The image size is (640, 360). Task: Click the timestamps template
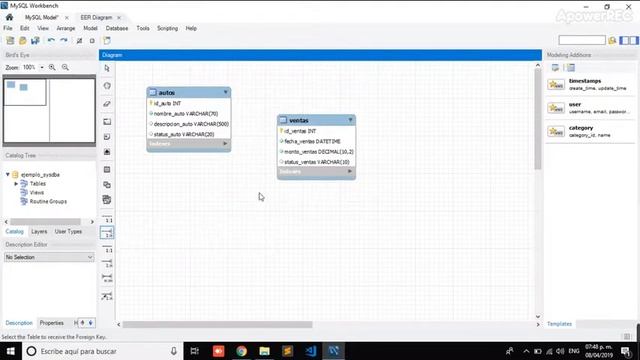[590, 84]
